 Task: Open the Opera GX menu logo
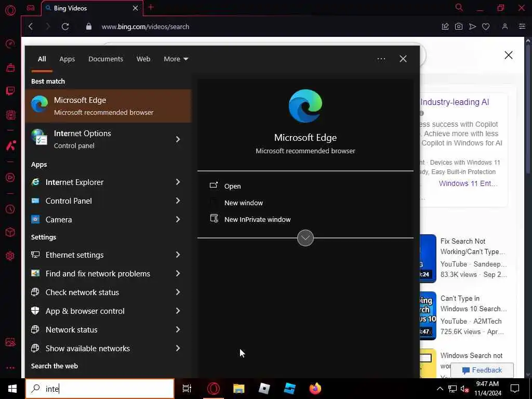[x=10, y=10]
